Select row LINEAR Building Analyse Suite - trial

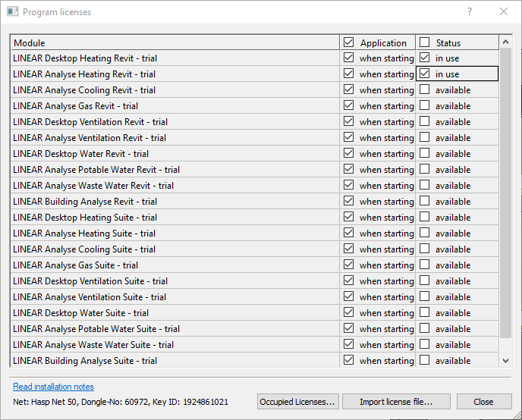(255, 360)
